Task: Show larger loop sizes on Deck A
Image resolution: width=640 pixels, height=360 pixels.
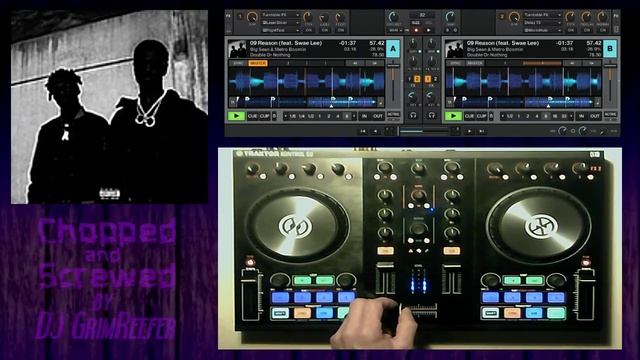Action: [354, 116]
